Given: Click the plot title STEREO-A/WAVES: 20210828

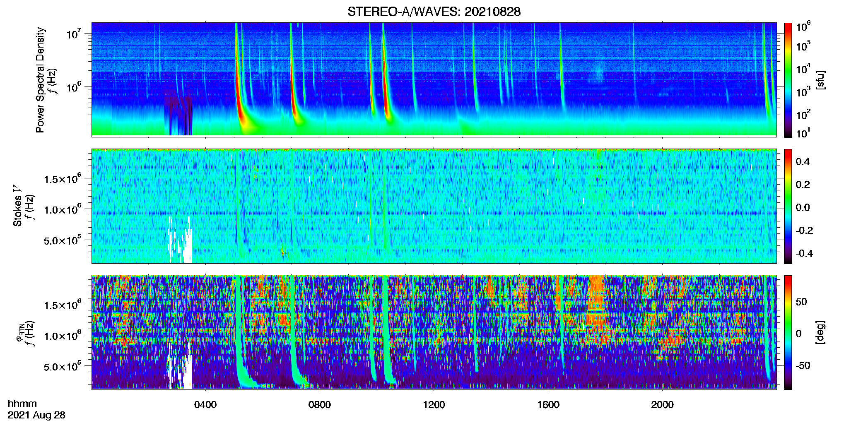Looking at the screenshot, I should 434,12.
